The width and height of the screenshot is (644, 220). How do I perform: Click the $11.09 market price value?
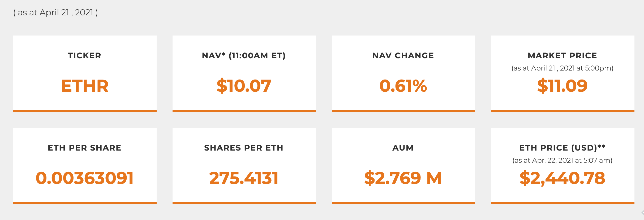tap(563, 86)
